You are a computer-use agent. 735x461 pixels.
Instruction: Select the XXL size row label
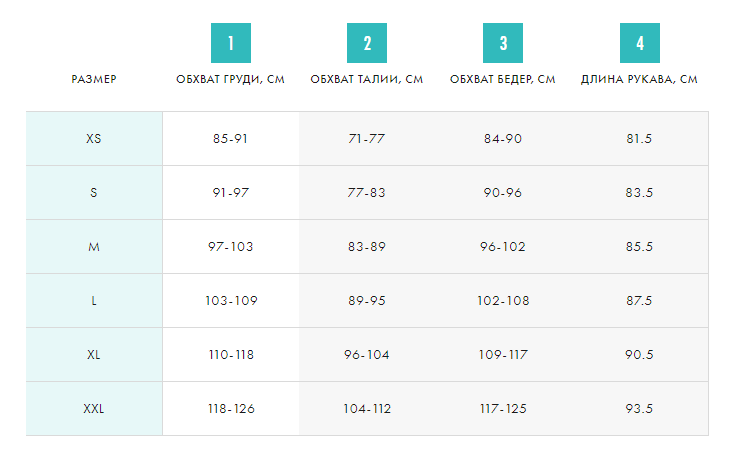[94, 409]
